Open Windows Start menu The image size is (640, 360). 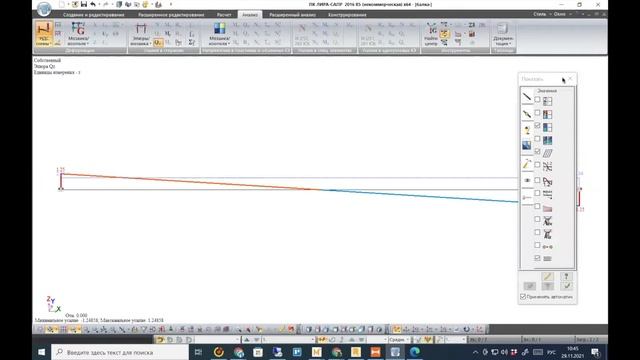point(42,352)
